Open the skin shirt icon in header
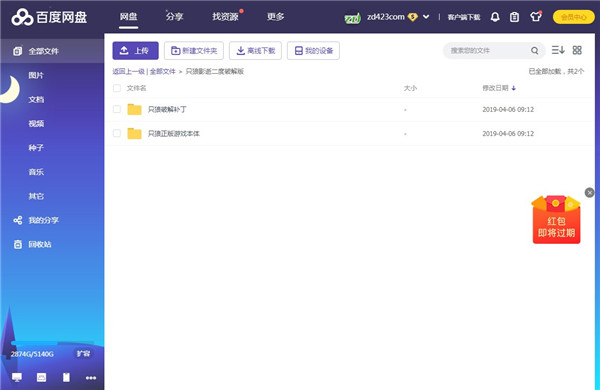Viewport: 600px width, 390px height. click(x=535, y=17)
